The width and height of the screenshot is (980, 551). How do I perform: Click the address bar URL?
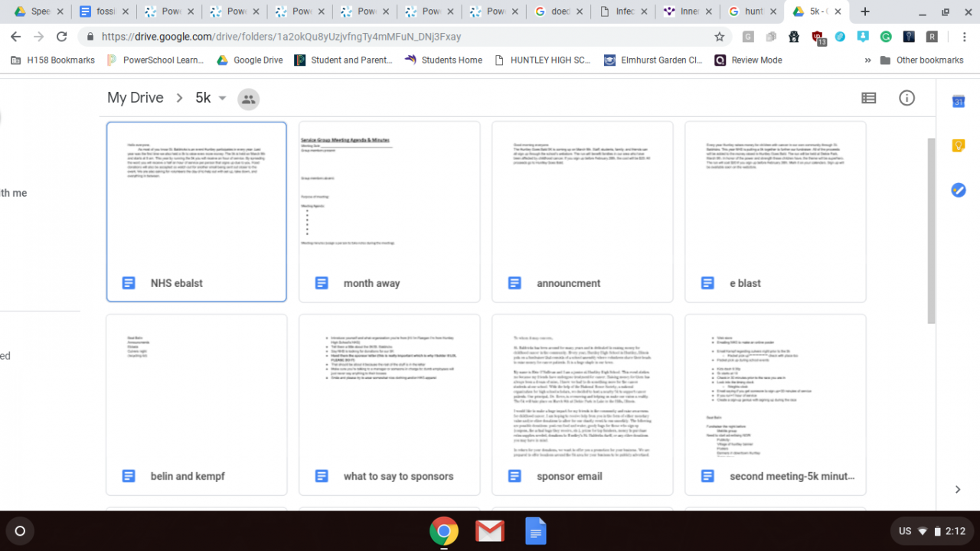pos(281,37)
